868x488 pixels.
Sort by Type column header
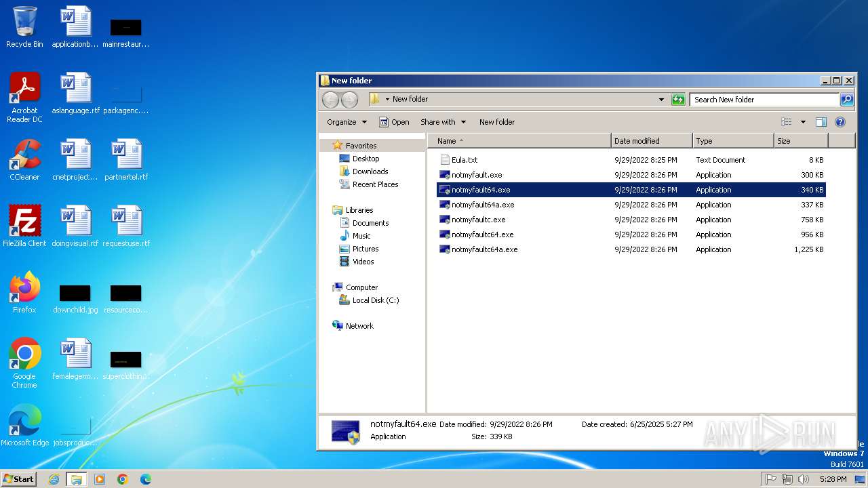point(733,141)
